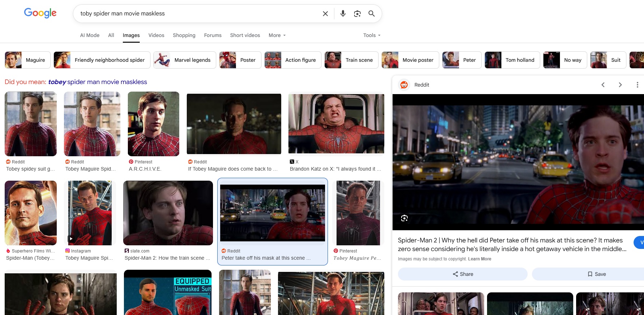Go to previous image in preview panel
Viewport: 644px width, 315px height.
coord(603,85)
